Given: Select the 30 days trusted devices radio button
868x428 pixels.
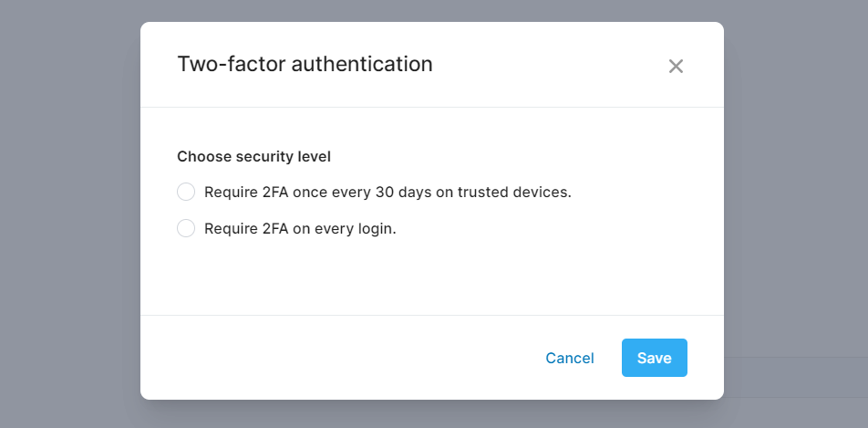Looking at the screenshot, I should point(186,192).
